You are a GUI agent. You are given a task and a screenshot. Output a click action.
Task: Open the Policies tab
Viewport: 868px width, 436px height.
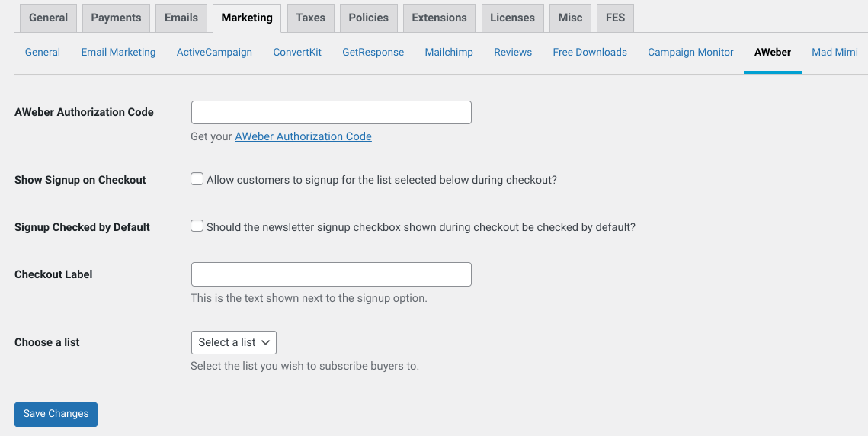[369, 18]
